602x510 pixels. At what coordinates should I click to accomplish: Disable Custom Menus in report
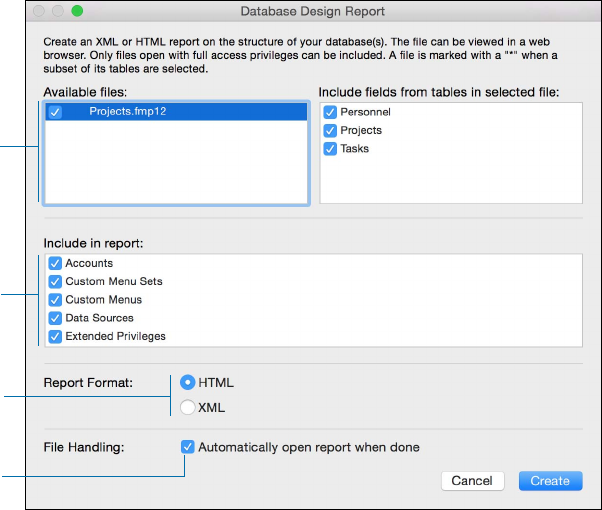pos(55,299)
